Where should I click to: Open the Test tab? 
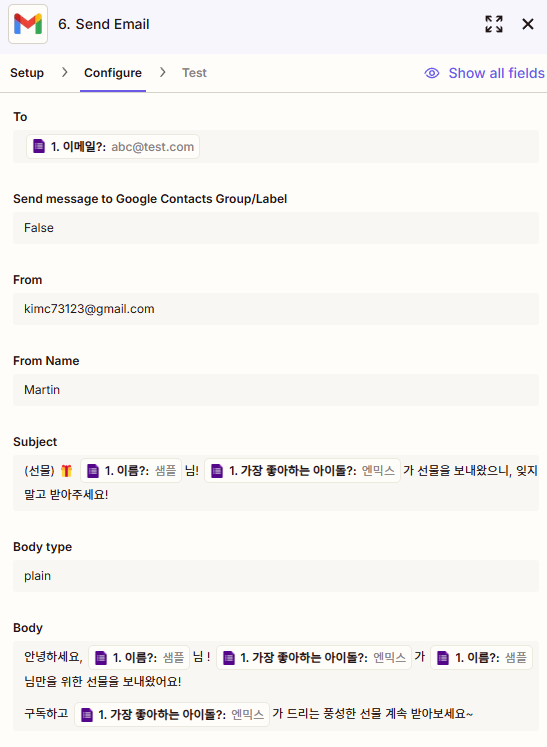click(x=194, y=73)
